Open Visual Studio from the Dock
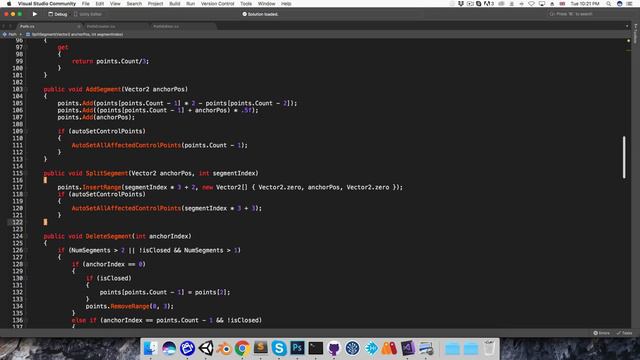 click(x=407, y=348)
